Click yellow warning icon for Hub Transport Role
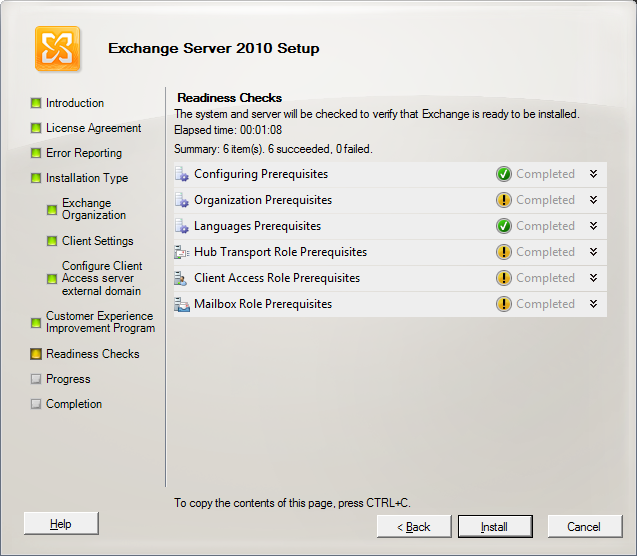This screenshot has width=637, height=556. point(504,252)
